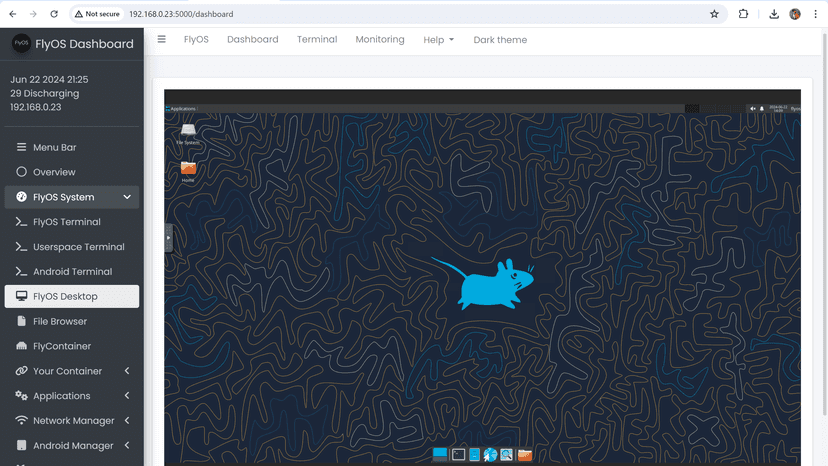828x466 pixels.
Task: Launch the terminal emulator from the dock
Action: pyautogui.click(x=458, y=454)
